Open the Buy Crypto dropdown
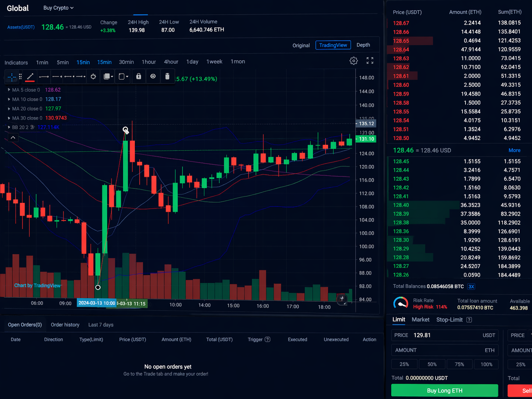This screenshot has height=399, width=532. [58, 8]
